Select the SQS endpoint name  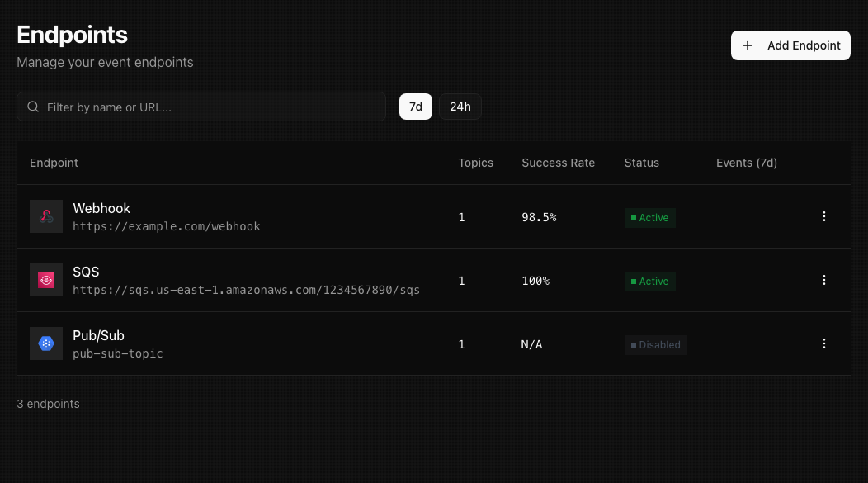(x=86, y=272)
